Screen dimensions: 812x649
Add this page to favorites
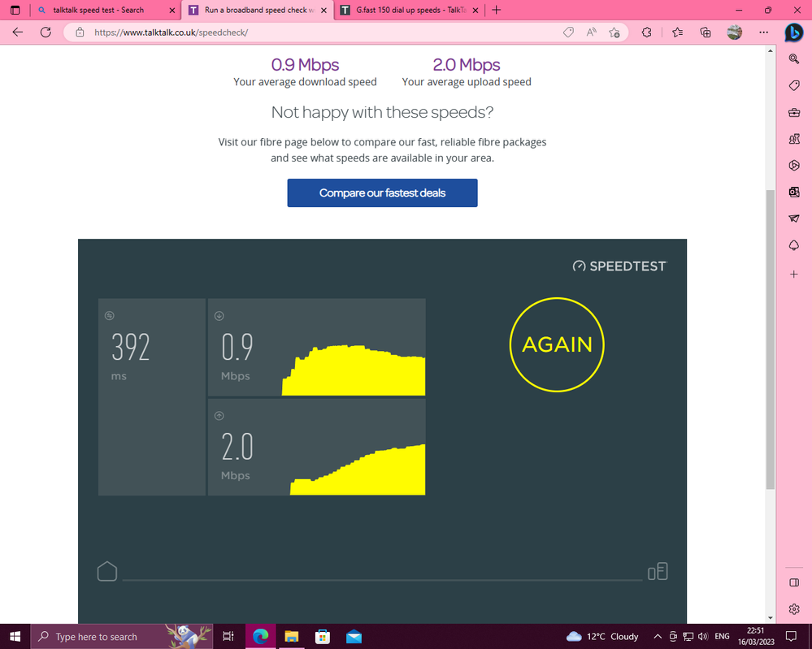coord(614,32)
